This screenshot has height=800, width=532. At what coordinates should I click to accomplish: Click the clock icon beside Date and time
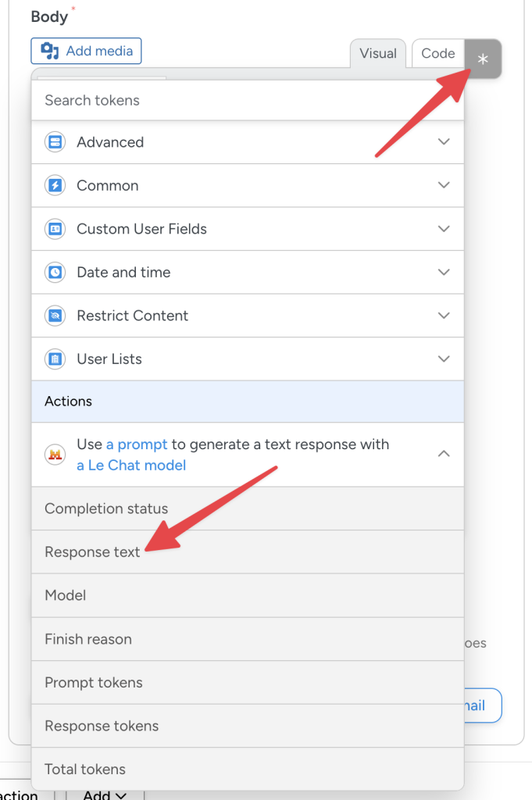pos(55,272)
